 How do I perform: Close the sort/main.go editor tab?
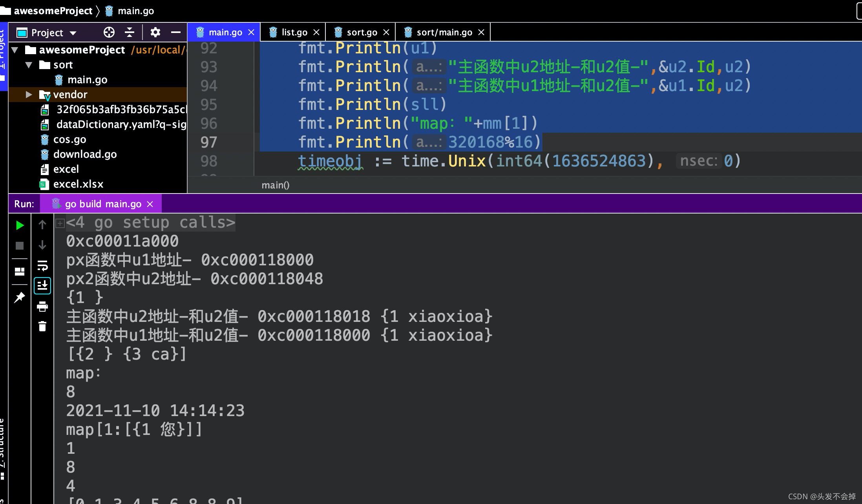(x=481, y=32)
